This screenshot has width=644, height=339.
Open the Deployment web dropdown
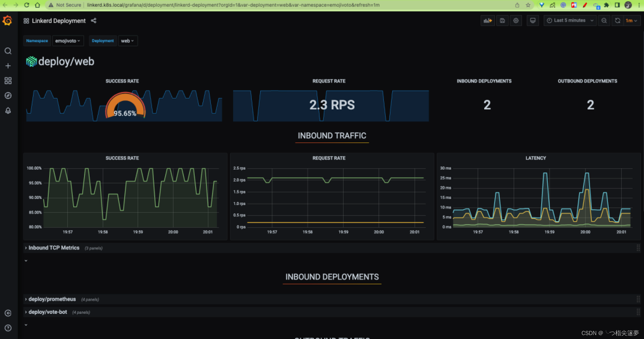(x=127, y=41)
